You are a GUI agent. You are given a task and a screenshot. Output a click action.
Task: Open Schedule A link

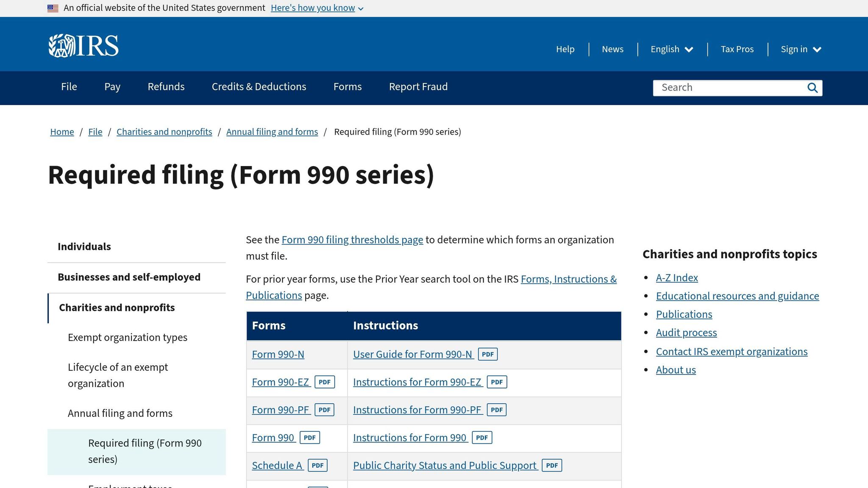(277, 466)
